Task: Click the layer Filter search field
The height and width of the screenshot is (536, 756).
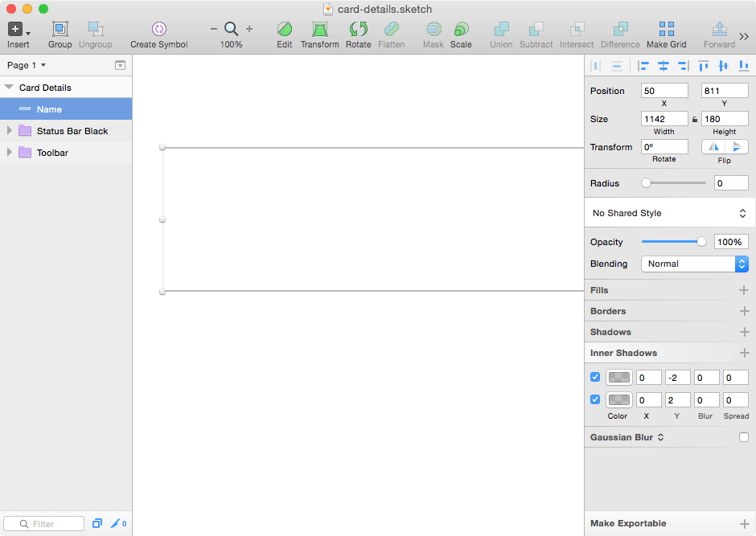Action: coord(44,523)
